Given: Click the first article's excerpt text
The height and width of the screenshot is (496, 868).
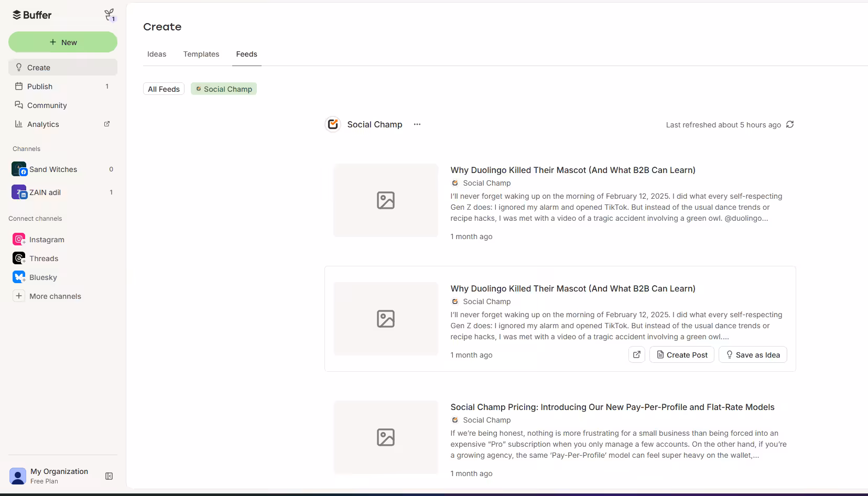Looking at the screenshot, I should click(616, 207).
